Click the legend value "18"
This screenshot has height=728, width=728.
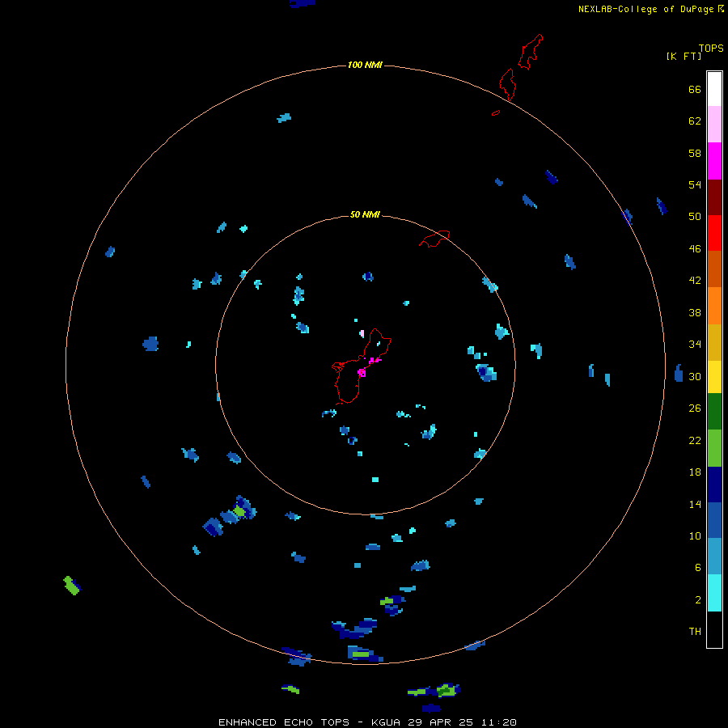pyautogui.click(x=695, y=472)
